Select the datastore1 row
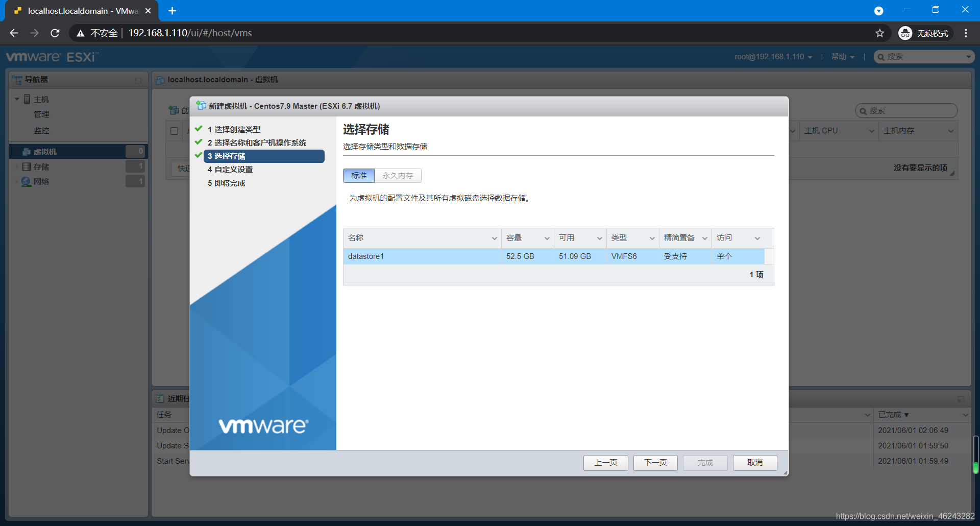 coord(554,256)
